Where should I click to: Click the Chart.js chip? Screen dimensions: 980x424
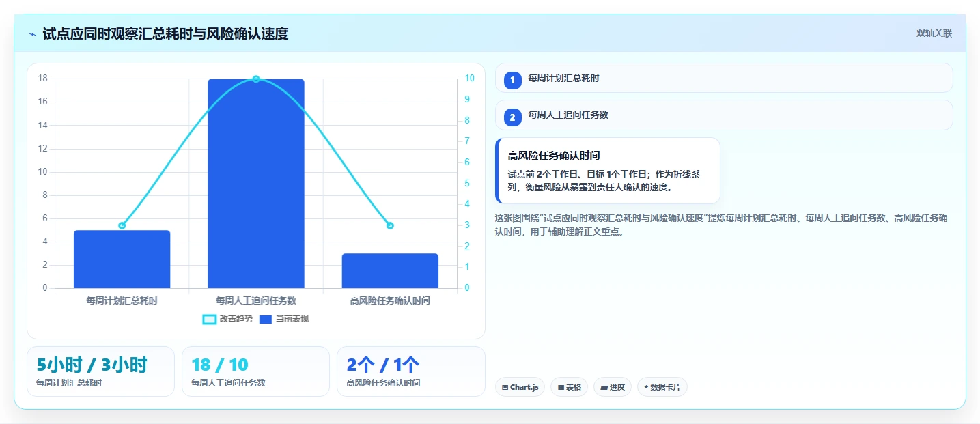520,387
